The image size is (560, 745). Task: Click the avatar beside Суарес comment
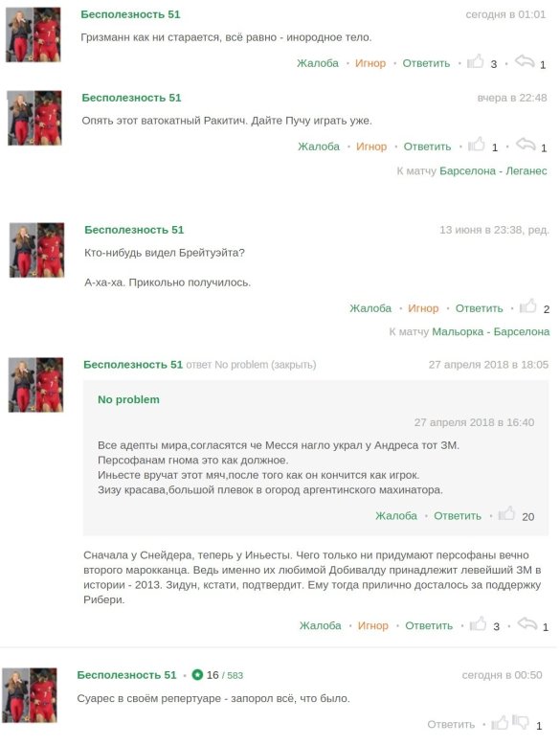click(30, 695)
